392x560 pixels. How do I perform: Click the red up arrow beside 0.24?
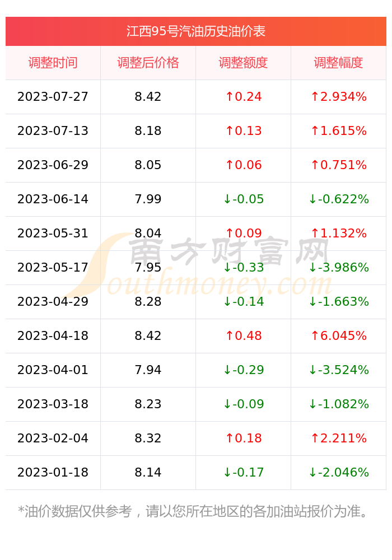click(230, 96)
